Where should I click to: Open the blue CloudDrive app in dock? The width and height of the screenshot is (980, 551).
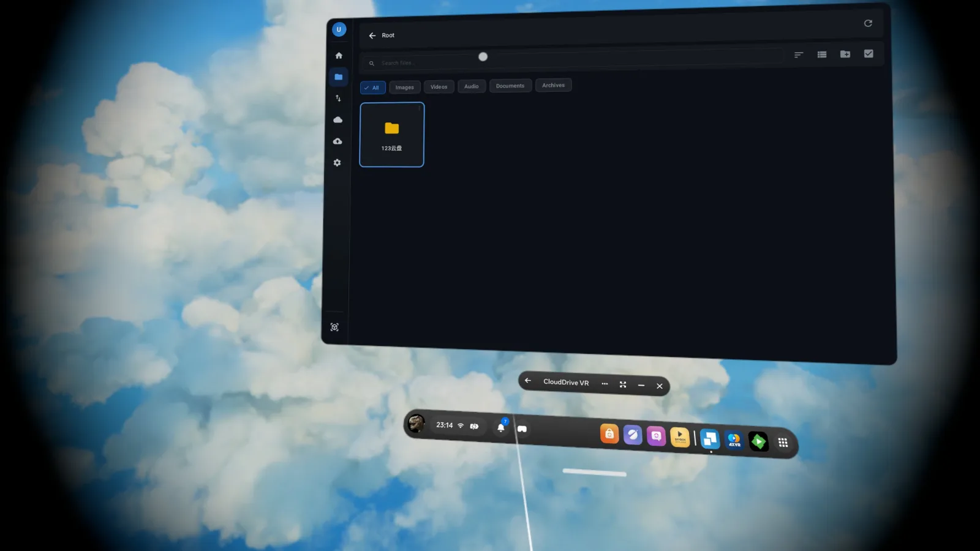pos(710,439)
